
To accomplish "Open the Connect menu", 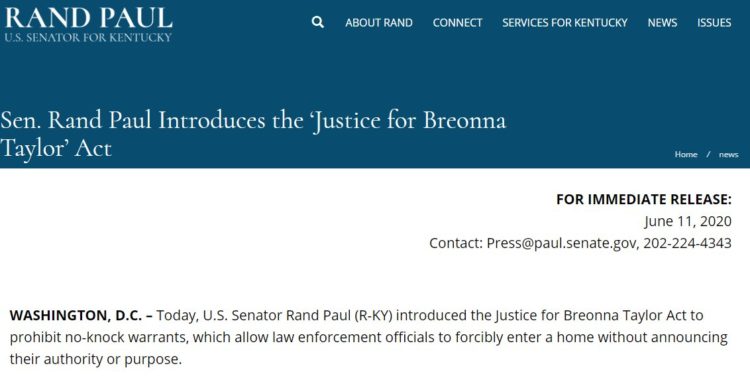I will [457, 22].
